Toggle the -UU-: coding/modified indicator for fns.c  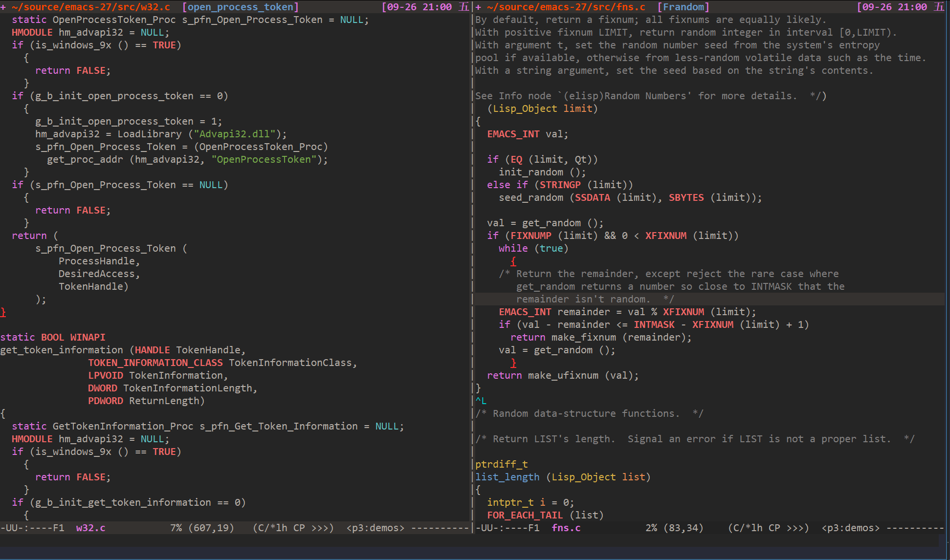pos(490,528)
